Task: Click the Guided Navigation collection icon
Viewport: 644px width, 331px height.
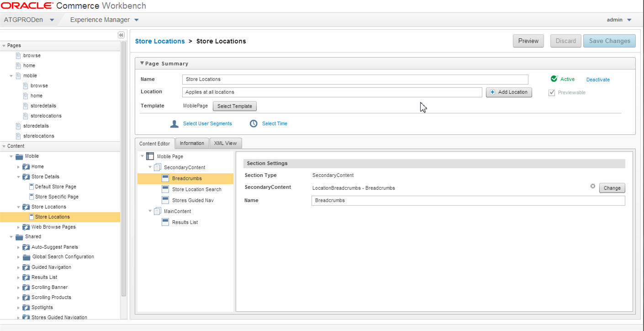Action: point(26,267)
